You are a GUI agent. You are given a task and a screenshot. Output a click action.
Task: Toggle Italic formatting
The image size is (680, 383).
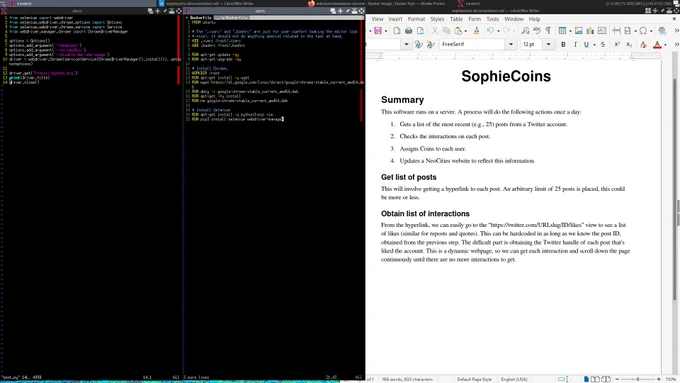click(x=575, y=44)
